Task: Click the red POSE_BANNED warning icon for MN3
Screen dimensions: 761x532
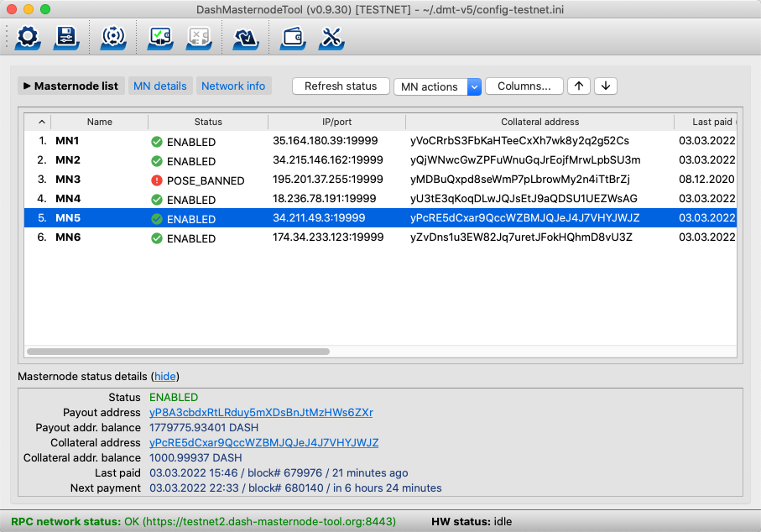Action: coord(157,180)
